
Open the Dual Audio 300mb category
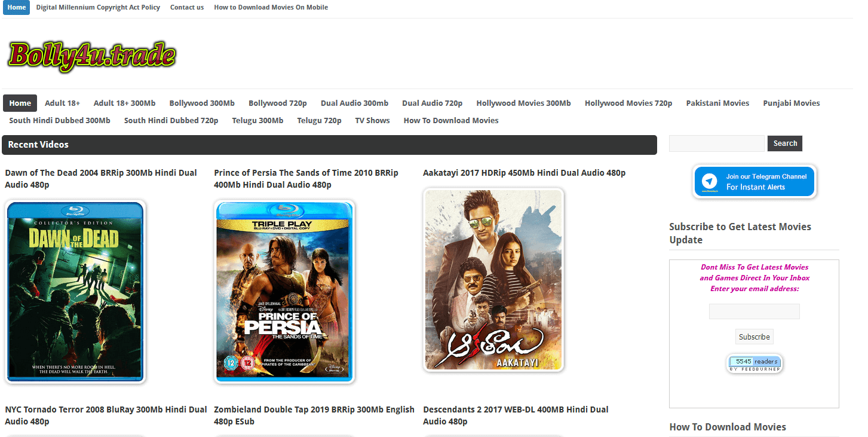point(354,103)
